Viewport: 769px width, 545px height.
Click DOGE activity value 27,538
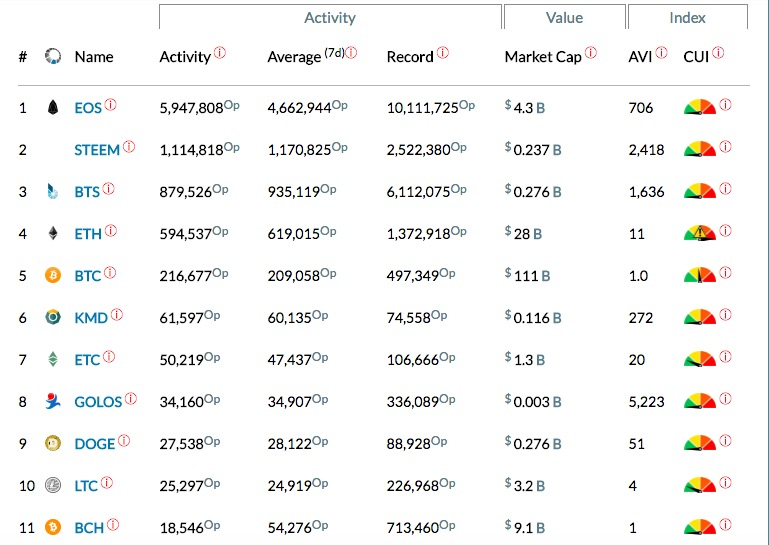[x=181, y=444]
